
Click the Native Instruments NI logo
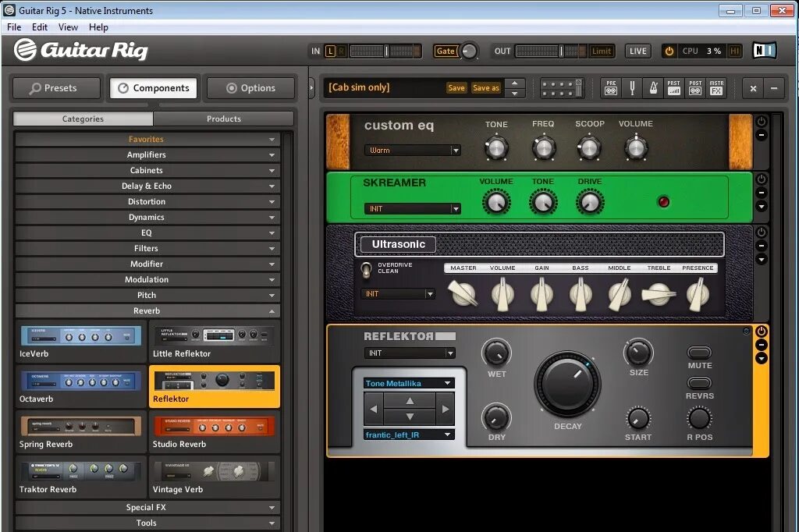click(x=765, y=51)
